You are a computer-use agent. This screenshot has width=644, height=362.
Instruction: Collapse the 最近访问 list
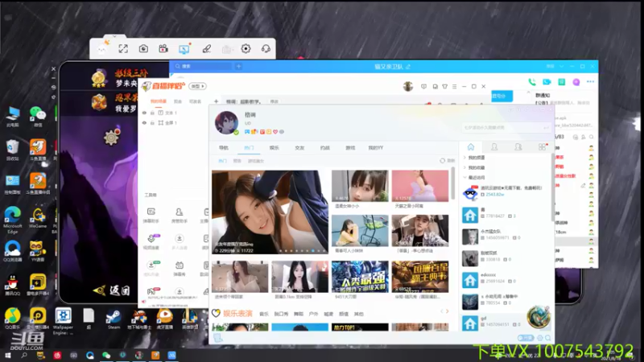(x=474, y=177)
